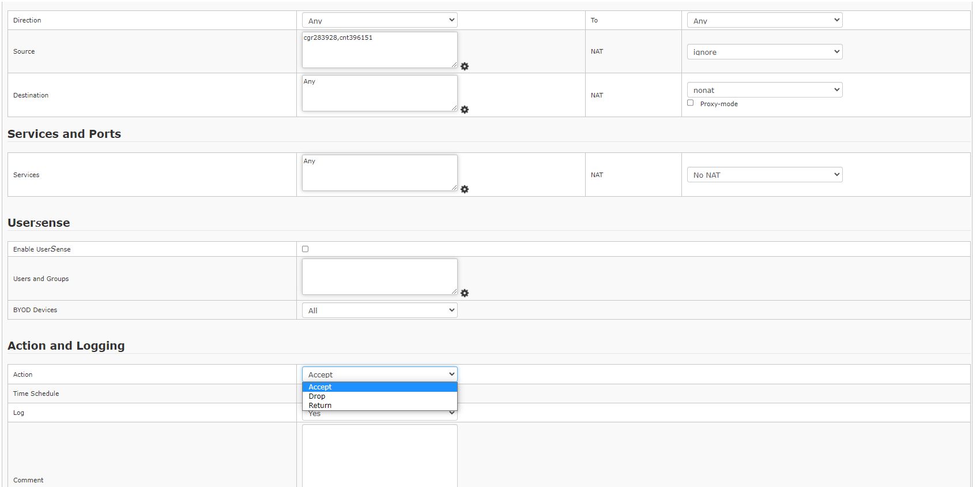Choose Return in the Action list
This screenshot has height=487, width=980.
click(x=380, y=406)
